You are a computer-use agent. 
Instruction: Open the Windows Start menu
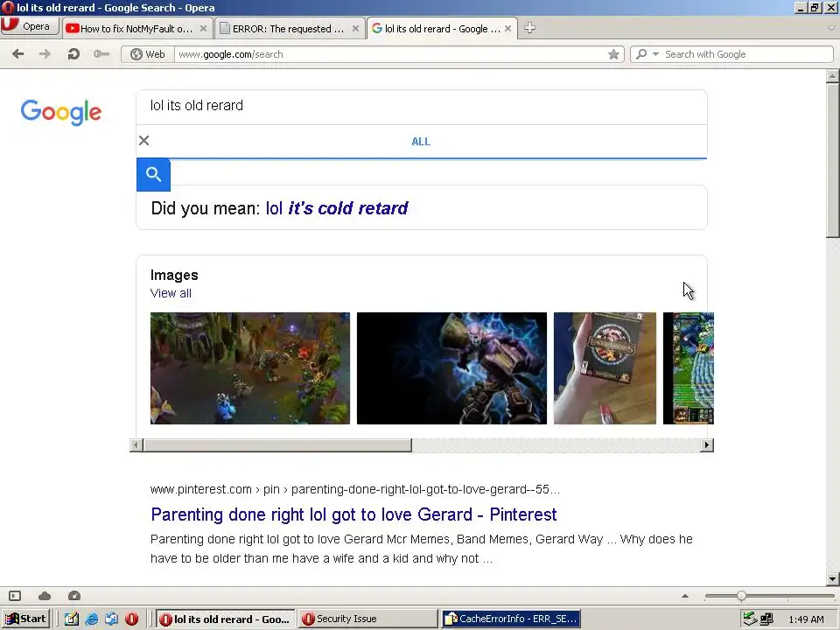25,619
